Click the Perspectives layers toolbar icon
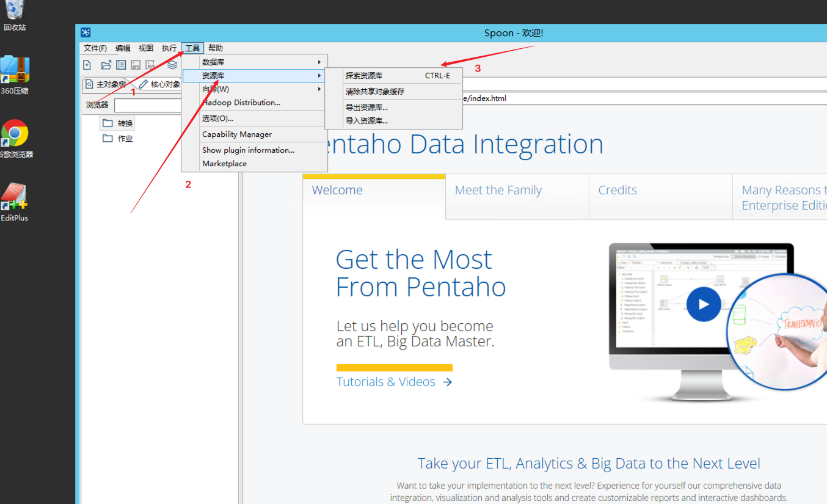Image resolution: width=827 pixels, height=504 pixels. coord(172,65)
